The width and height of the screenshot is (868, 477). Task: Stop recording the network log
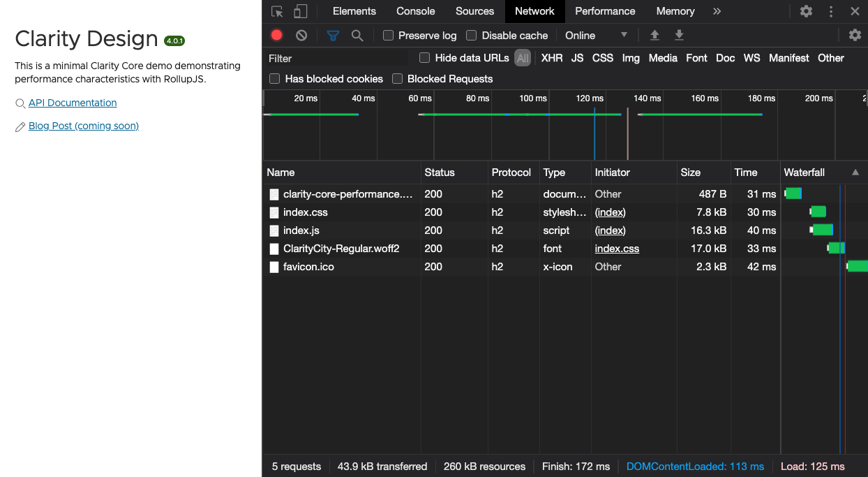pyautogui.click(x=277, y=35)
